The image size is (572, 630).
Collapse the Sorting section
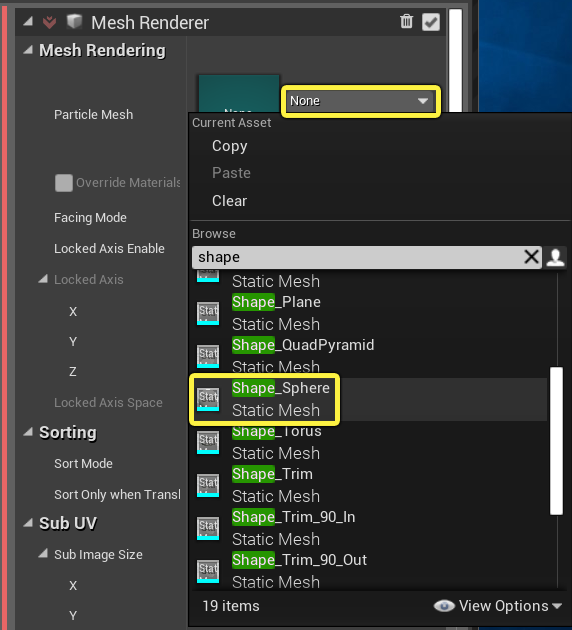pos(28,432)
